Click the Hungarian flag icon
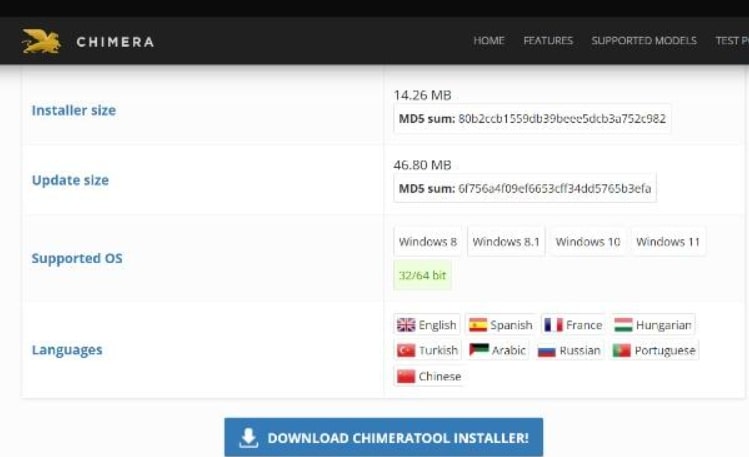749x457 pixels. (623, 325)
